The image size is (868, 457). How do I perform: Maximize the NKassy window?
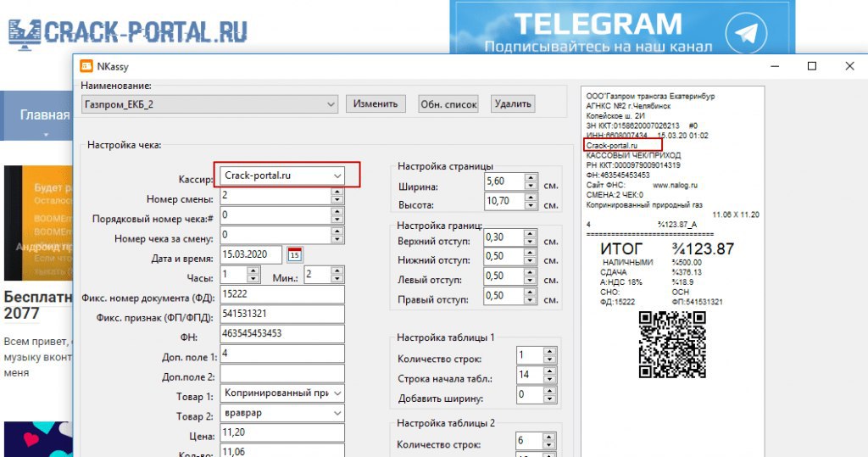811,66
